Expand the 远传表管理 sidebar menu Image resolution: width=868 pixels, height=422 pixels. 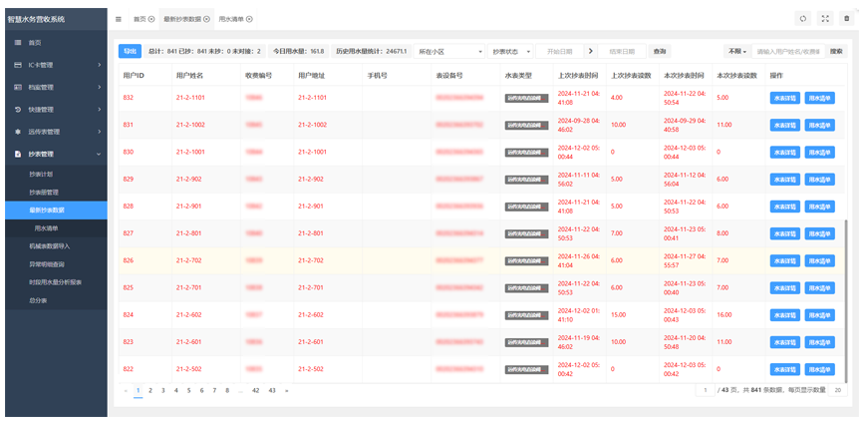pyautogui.click(x=55, y=131)
